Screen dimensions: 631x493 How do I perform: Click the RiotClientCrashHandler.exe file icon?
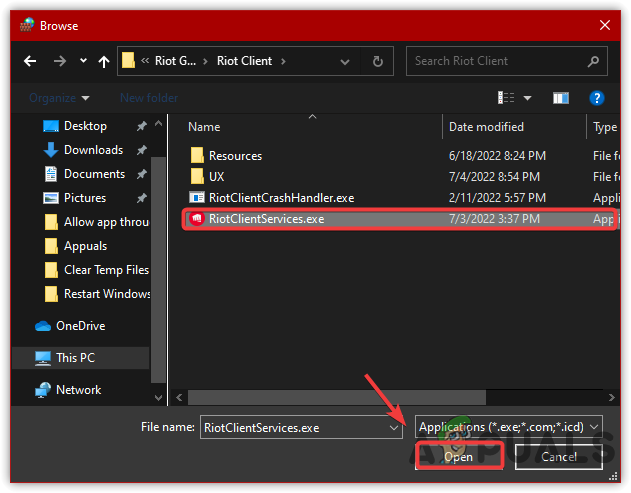tap(197, 198)
